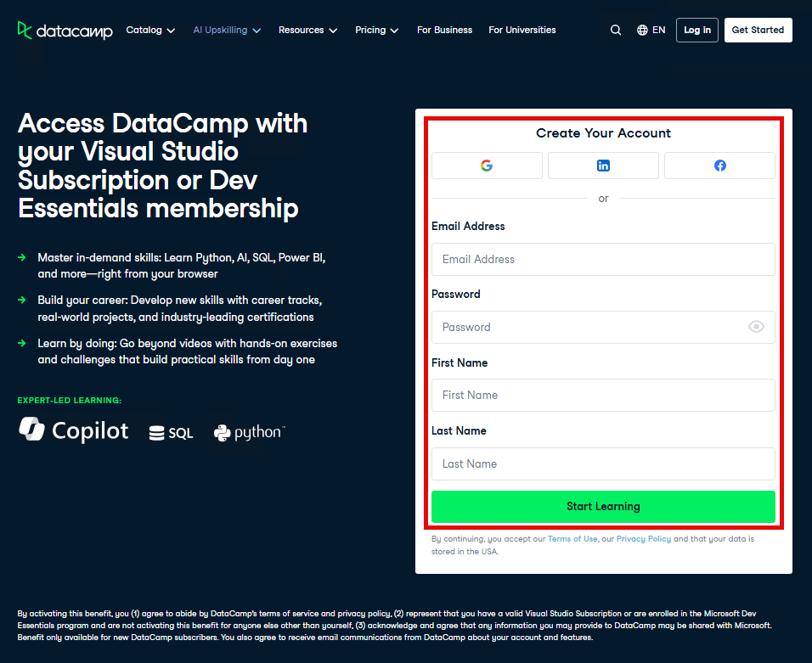Open the search magnifier icon
The width and height of the screenshot is (812, 663).
point(615,30)
